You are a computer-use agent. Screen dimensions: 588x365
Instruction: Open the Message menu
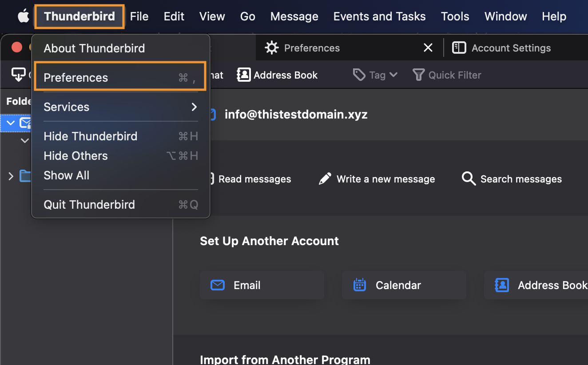[294, 17]
